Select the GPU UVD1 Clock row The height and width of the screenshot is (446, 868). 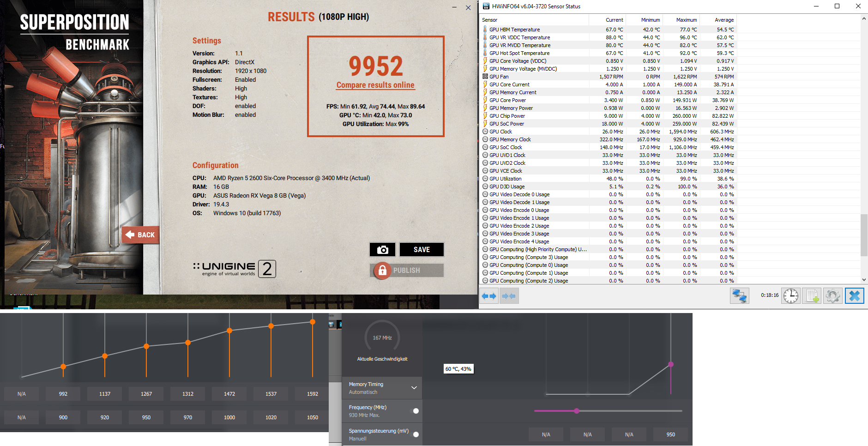click(x=608, y=155)
